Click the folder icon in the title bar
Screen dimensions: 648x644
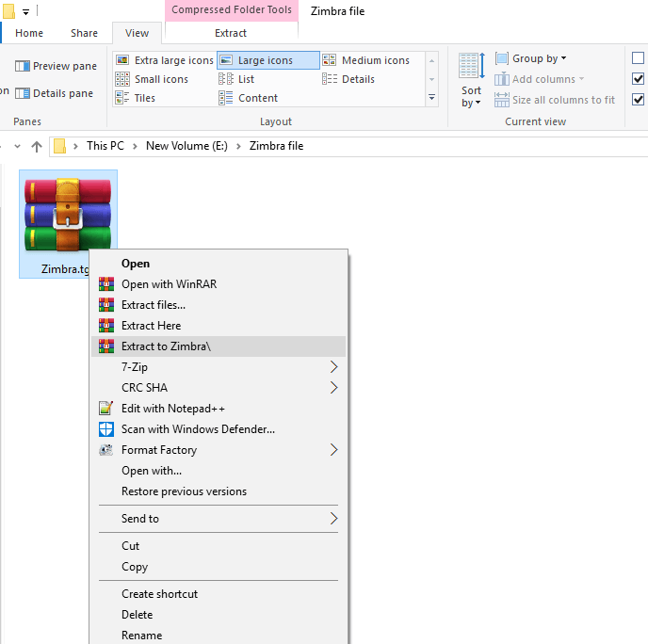click(x=9, y=11)
